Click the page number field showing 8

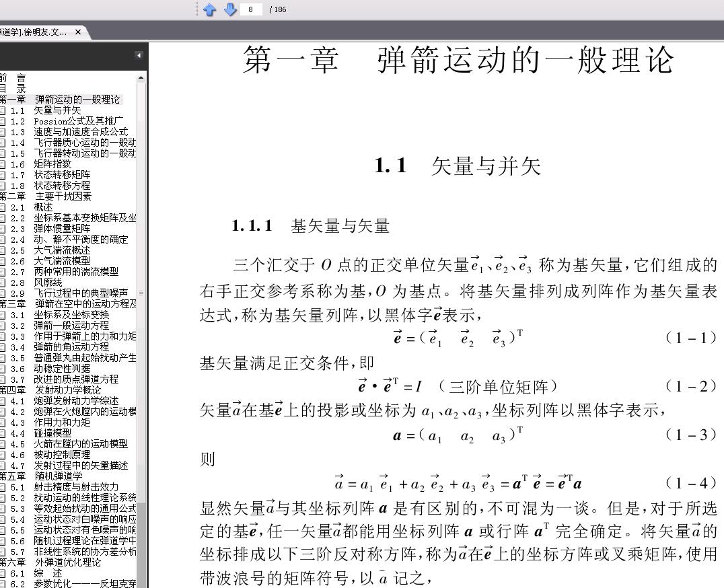tap(251, 9)
